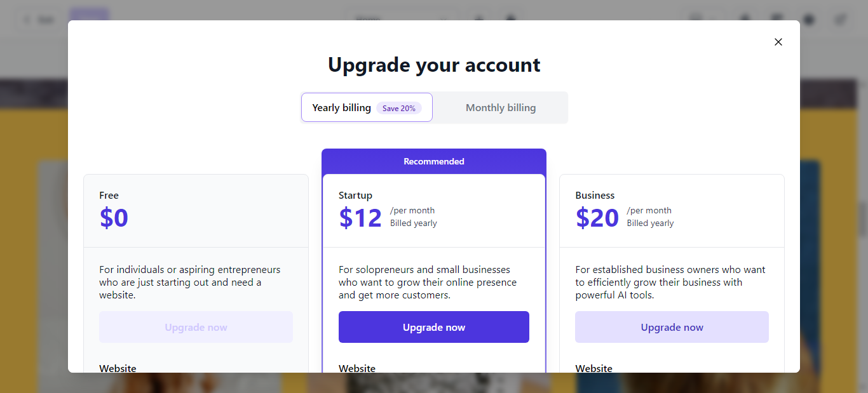The height and width of the screenshot is (393, 868).
Task: Select the $12 Startup price
Action: tap(360, 218)
